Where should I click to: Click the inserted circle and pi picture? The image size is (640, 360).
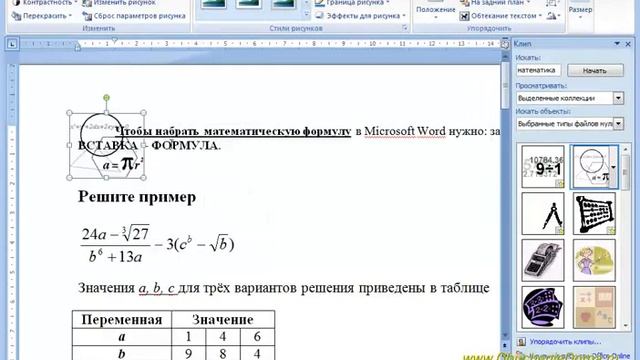coord(106,145)
